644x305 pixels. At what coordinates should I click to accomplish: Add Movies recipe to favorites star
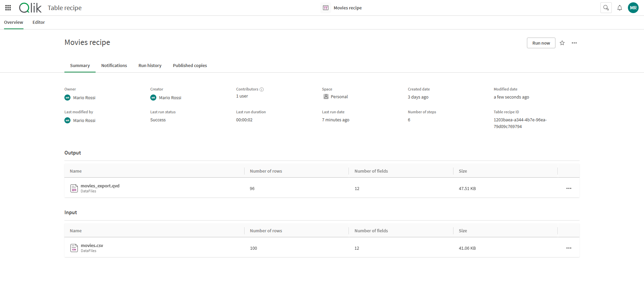click(562, 43)
